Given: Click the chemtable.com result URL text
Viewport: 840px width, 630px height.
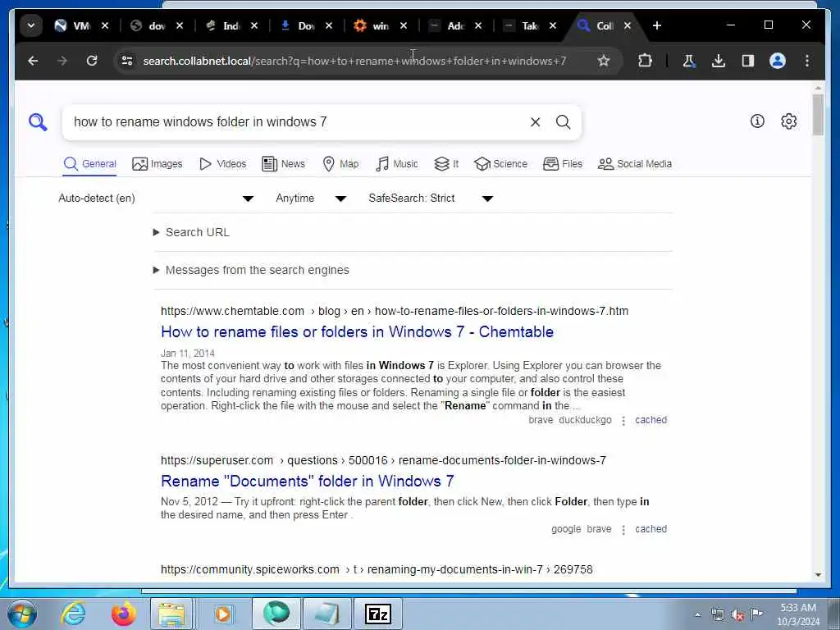Looking at the screenshot, I should pos(395,311).
